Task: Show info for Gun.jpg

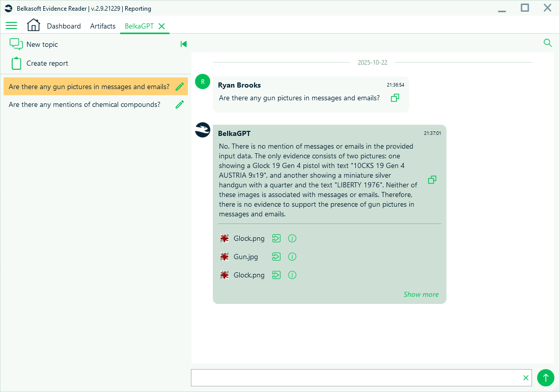Action: pyautogui.click(x=292, y=257)
